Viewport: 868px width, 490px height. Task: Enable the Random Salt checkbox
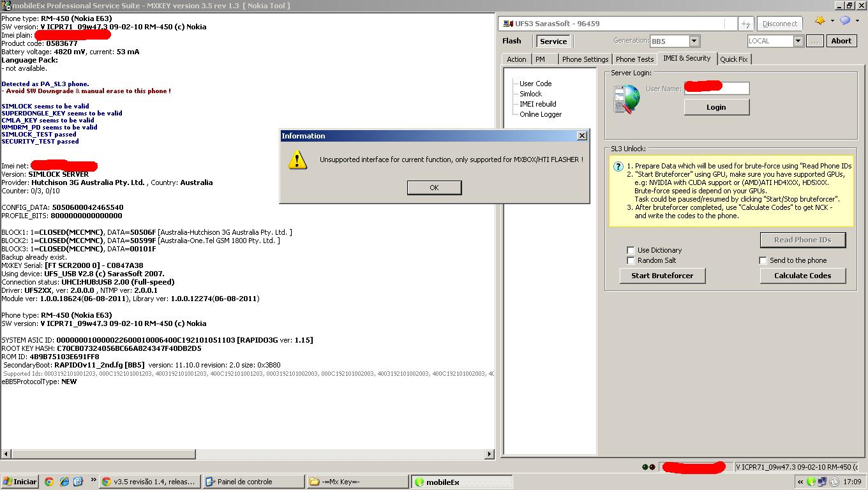631,260
